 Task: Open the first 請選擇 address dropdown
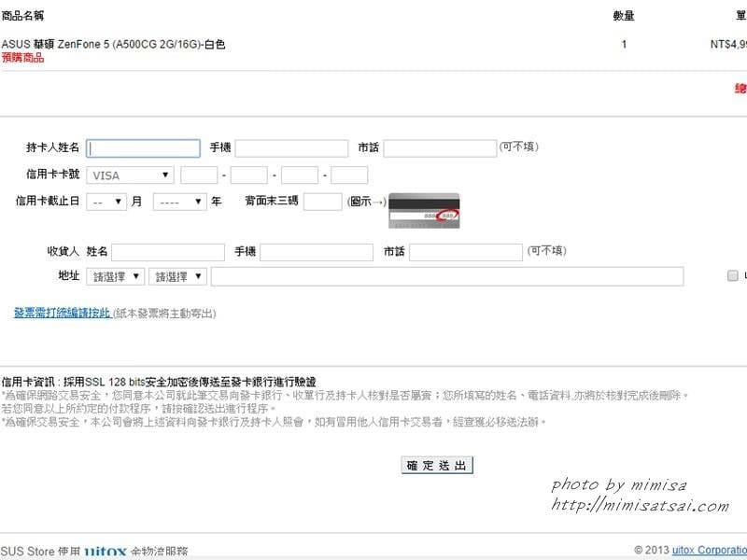(115, 275)
